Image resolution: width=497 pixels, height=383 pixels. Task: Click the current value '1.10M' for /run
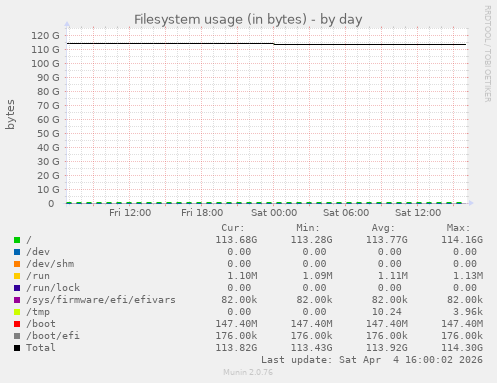[x=242, y=276]
